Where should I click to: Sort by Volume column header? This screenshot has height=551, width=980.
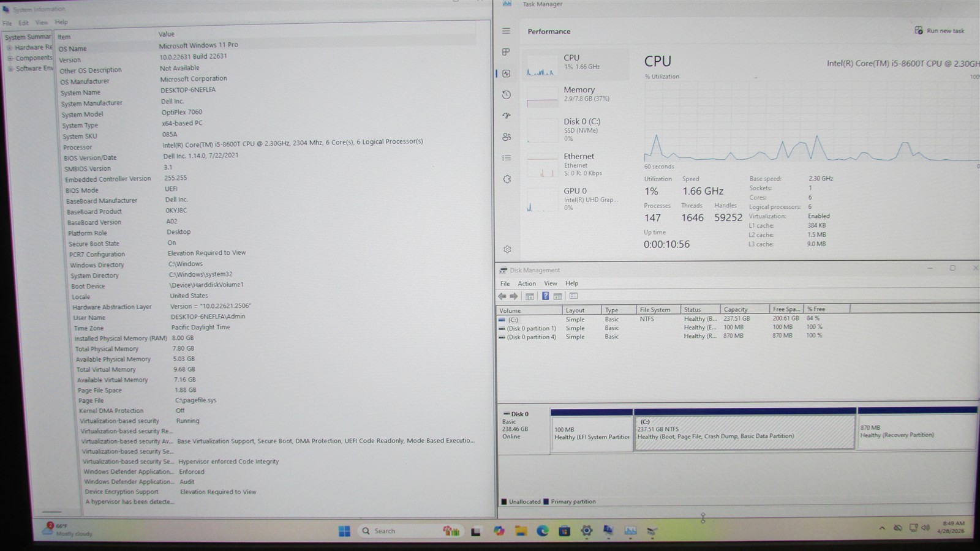529,310
